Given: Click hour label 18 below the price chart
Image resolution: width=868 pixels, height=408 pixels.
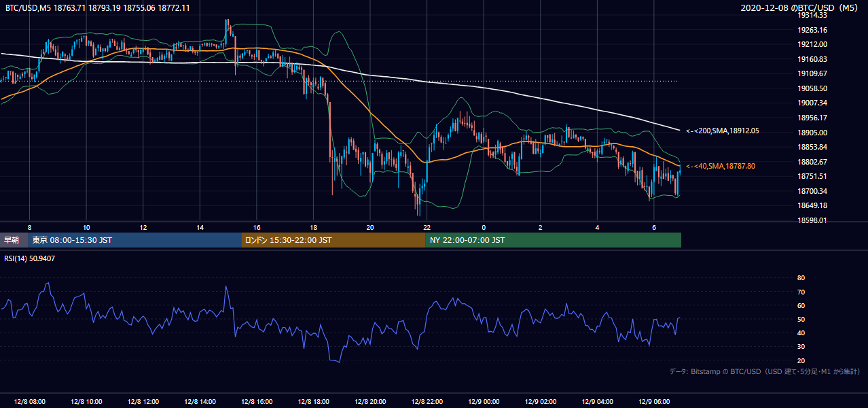Looking at the screenshot, I should pyautogui.click(x=313, y=227).
